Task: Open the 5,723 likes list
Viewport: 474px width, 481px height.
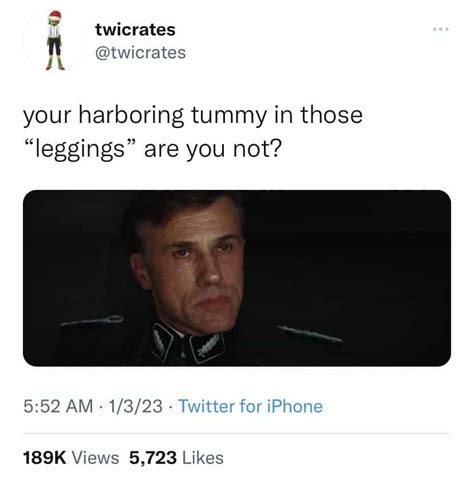Action: coord(153,457)
